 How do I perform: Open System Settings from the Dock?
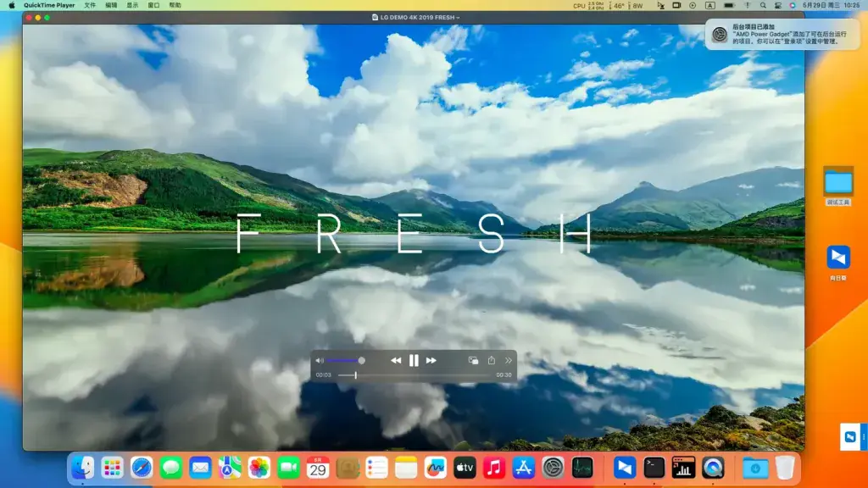[553, 468]
